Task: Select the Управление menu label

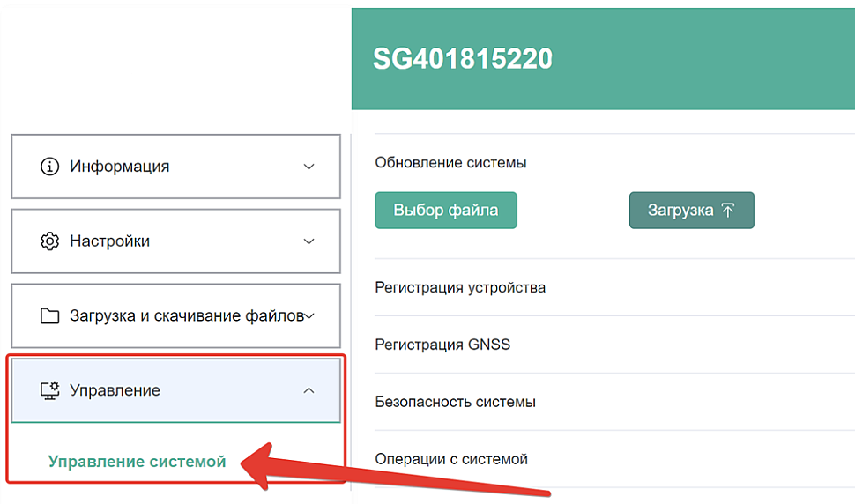Action: click(115, 390)
